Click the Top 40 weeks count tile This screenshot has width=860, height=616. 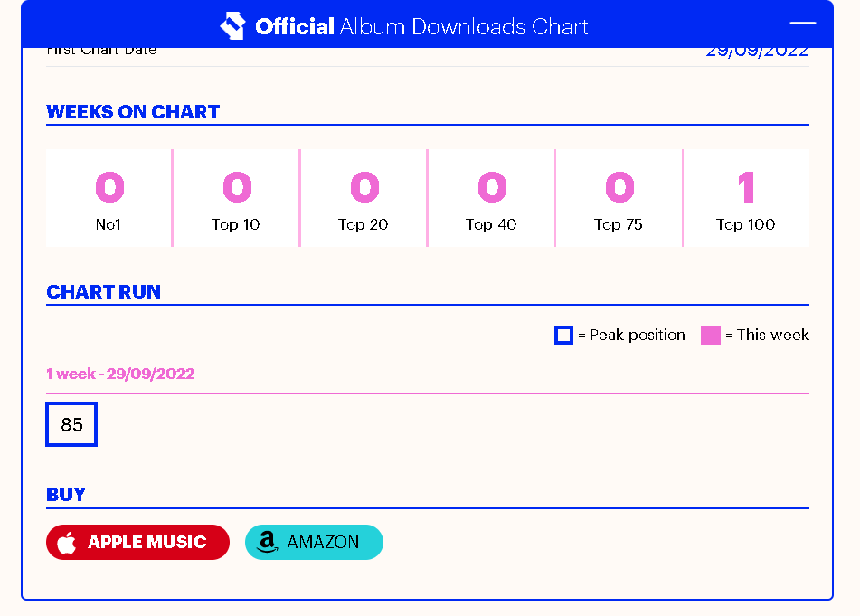(491, 198)
